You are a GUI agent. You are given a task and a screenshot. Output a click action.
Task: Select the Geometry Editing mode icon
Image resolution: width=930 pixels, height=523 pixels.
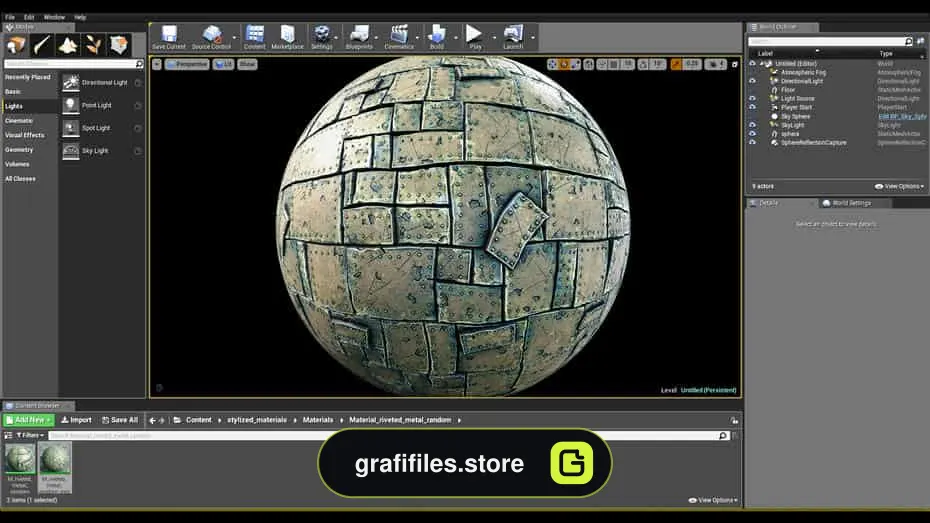click(119, 45)
